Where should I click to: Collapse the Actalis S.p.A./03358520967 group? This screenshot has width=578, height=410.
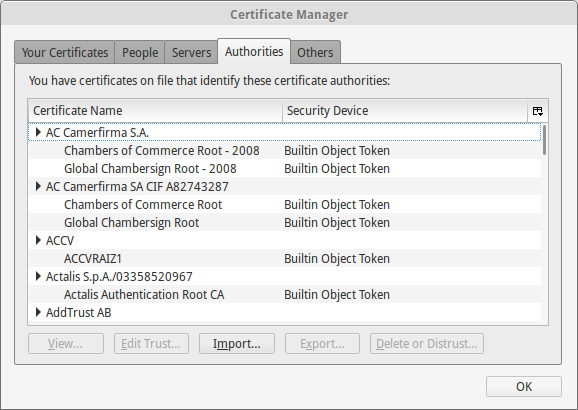[38, 276]
